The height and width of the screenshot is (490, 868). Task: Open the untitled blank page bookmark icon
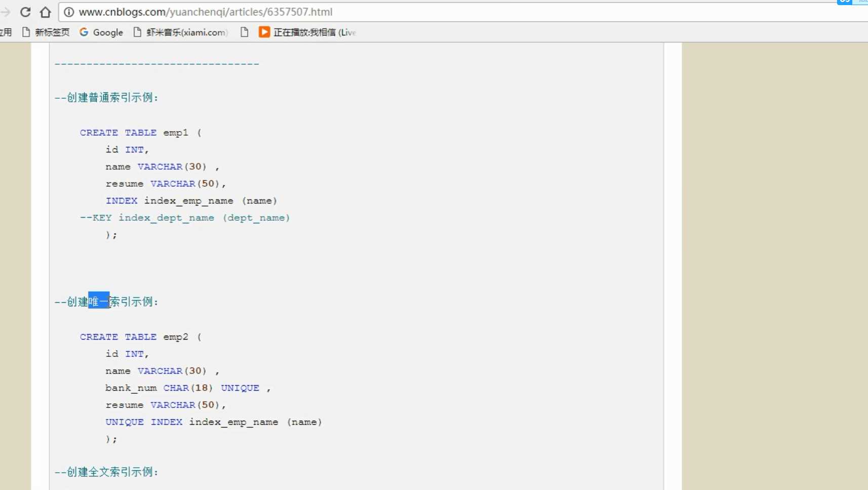(244, 32)
